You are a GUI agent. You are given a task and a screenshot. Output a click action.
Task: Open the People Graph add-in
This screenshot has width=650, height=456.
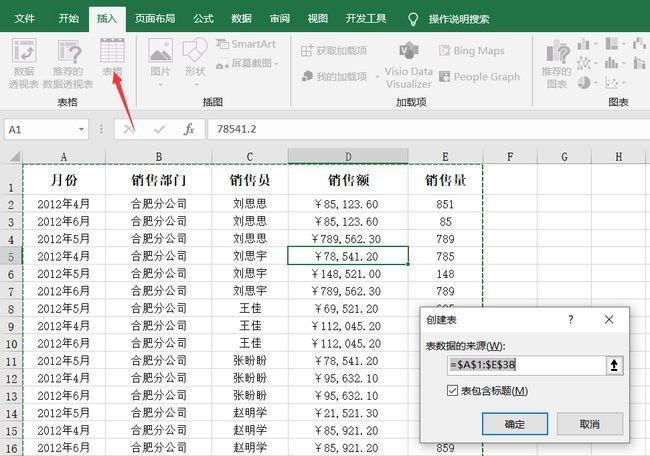(x=479, y=77)
